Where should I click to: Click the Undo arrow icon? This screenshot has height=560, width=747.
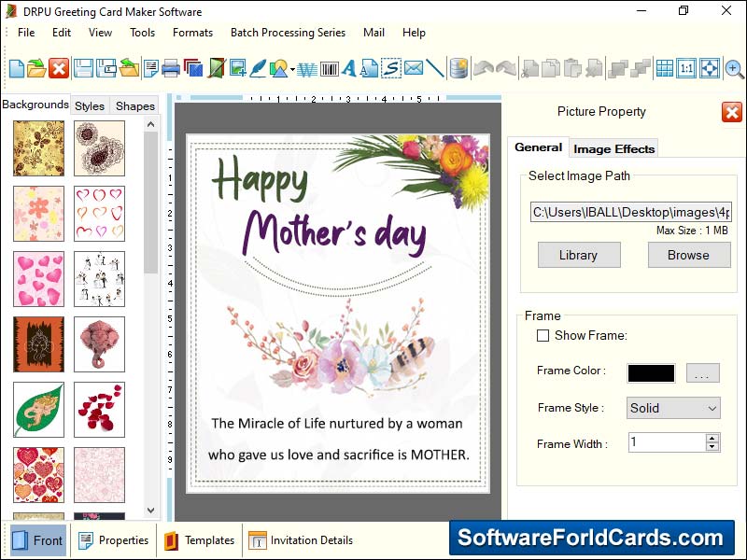(x=483, y=67)
